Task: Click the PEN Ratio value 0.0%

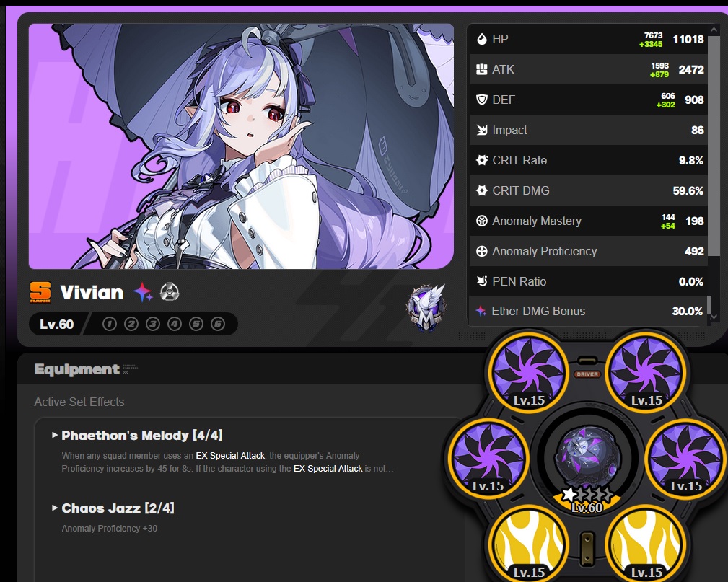Action: coord(691,282)
